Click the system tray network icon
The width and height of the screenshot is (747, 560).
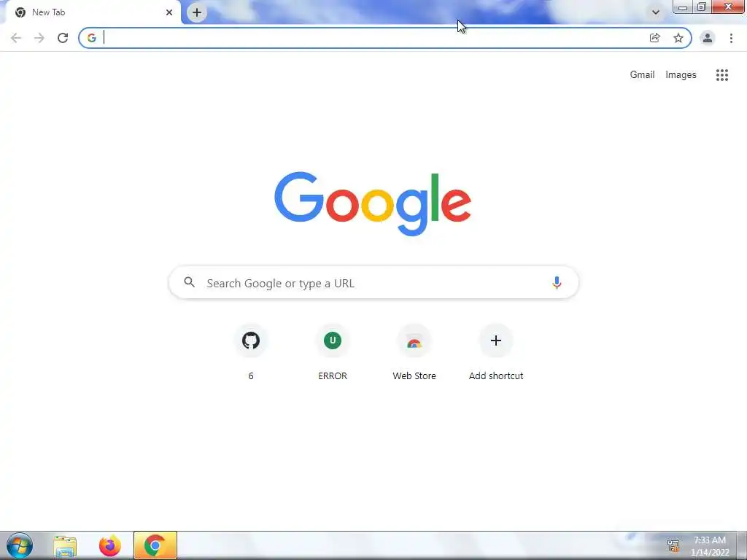(673, 545)
